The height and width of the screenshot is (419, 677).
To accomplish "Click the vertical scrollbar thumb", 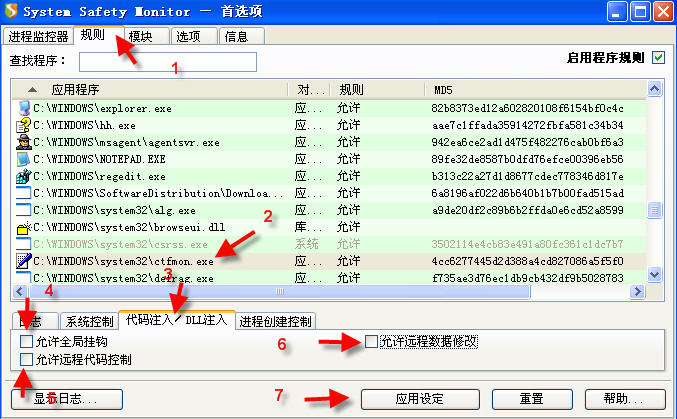I will click(x=655, y=210).
